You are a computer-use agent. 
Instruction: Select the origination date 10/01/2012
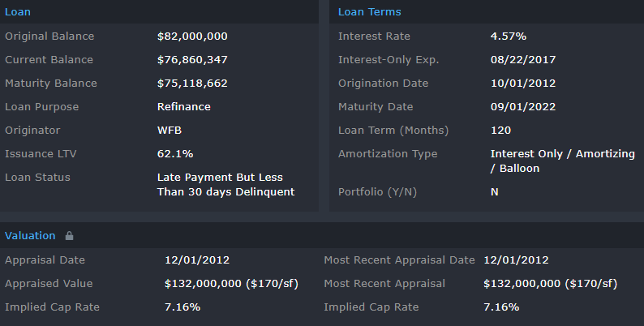click(523, 84)
